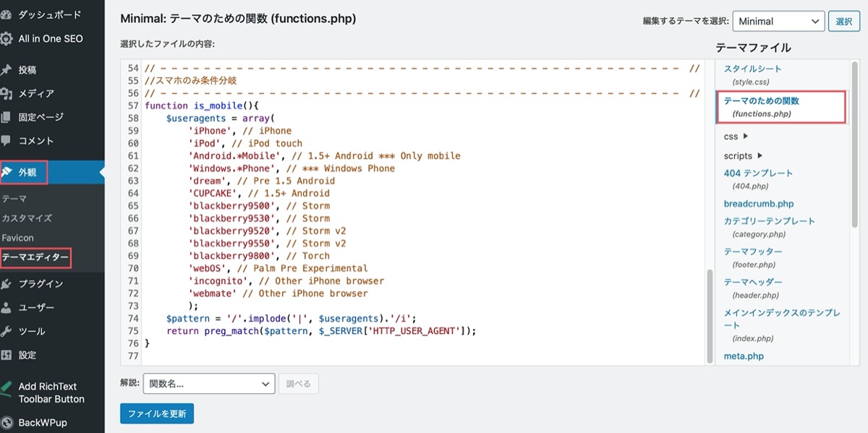Screen dimensions: 868x433
Task: Click the pushpin icon for 投稿
Action: 6,70
